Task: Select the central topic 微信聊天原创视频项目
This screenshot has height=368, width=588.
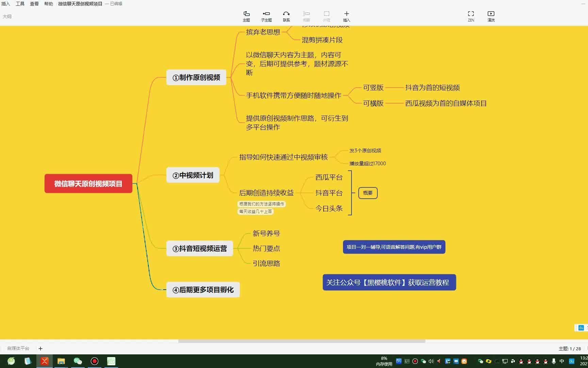Action: pos(88,184)
